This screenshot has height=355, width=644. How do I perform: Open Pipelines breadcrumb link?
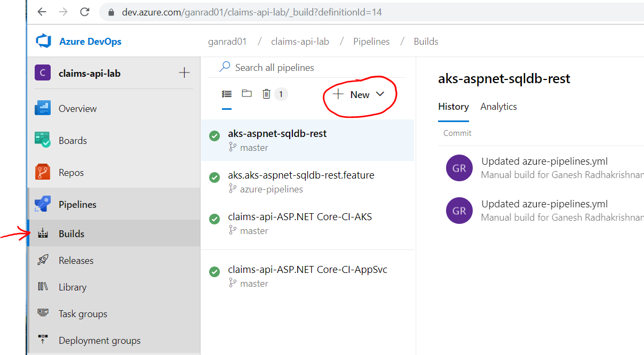[x=371, y=42]
